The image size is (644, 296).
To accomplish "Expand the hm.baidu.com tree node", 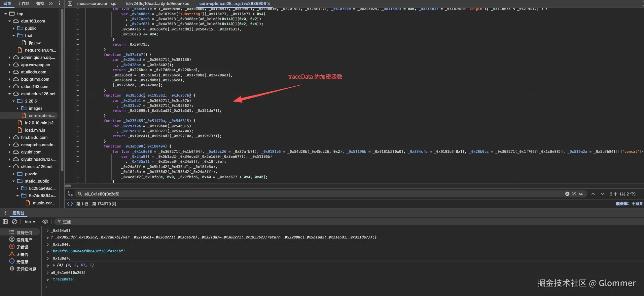I will (10, 138).
